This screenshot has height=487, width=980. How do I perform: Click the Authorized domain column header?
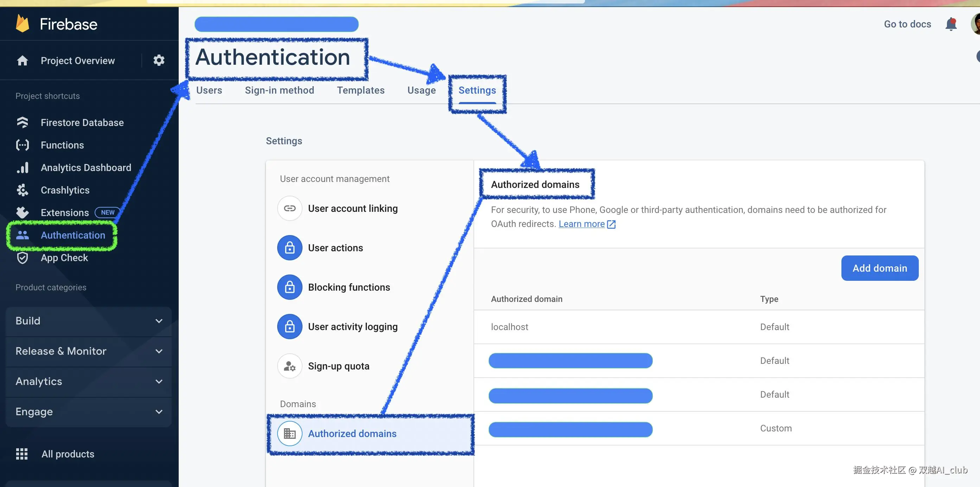click(527, 299)
